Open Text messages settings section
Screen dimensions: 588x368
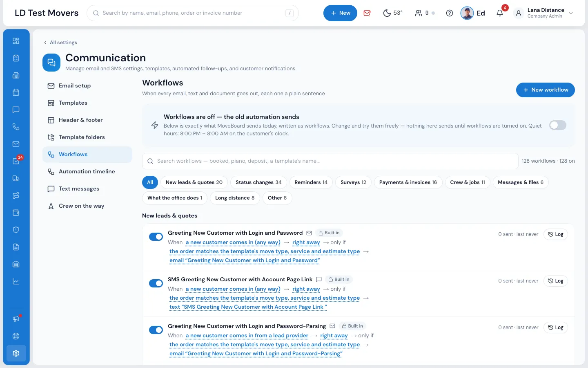pyautogui.click(x=87, y=189)
